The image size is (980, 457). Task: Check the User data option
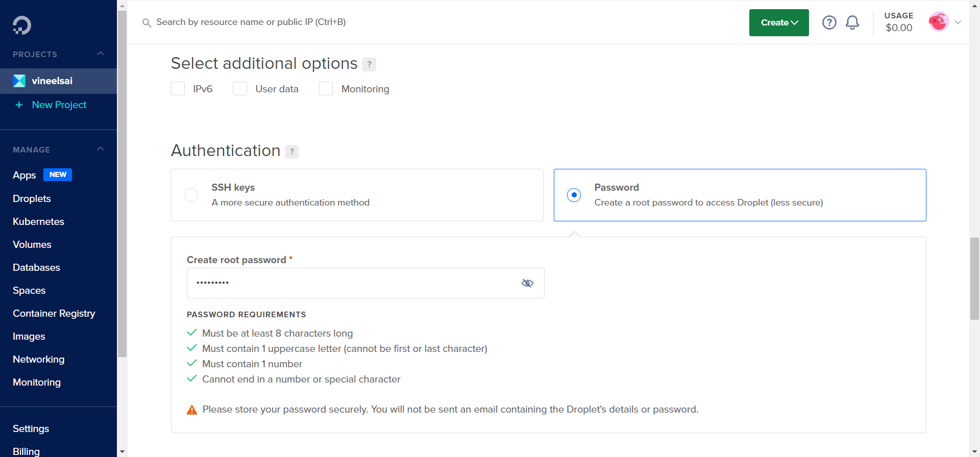point(239,88)
